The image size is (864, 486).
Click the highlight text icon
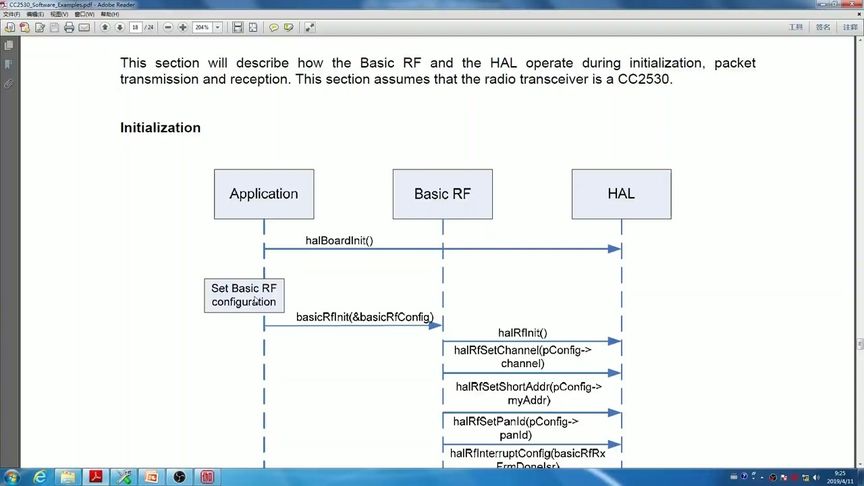pos(289,27)
